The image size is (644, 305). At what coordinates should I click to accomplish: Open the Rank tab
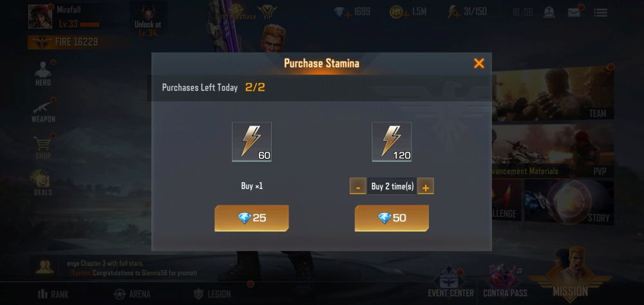click(53, 294)
